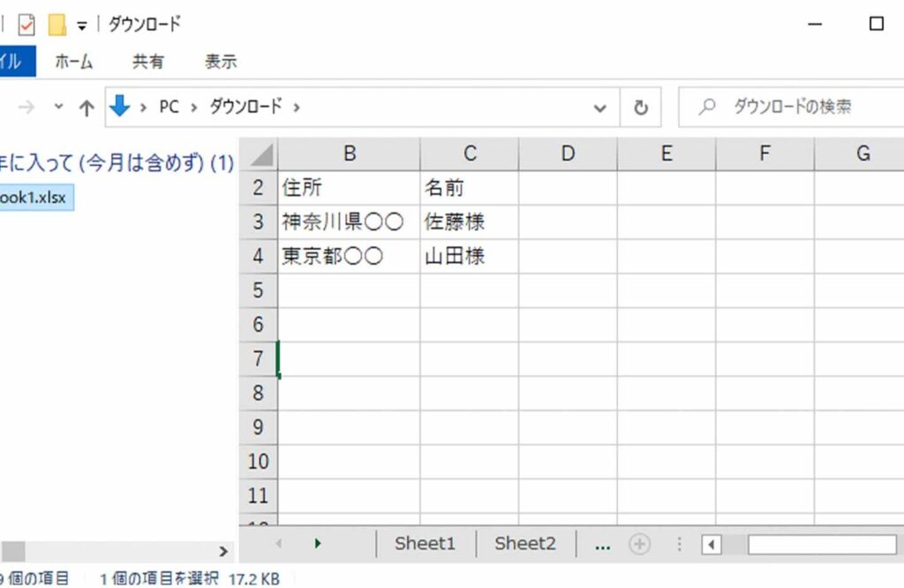The image size is (904, 588).
Task: Click the preview horizontal scrollbar left arrow
Action: click(712, 545)
